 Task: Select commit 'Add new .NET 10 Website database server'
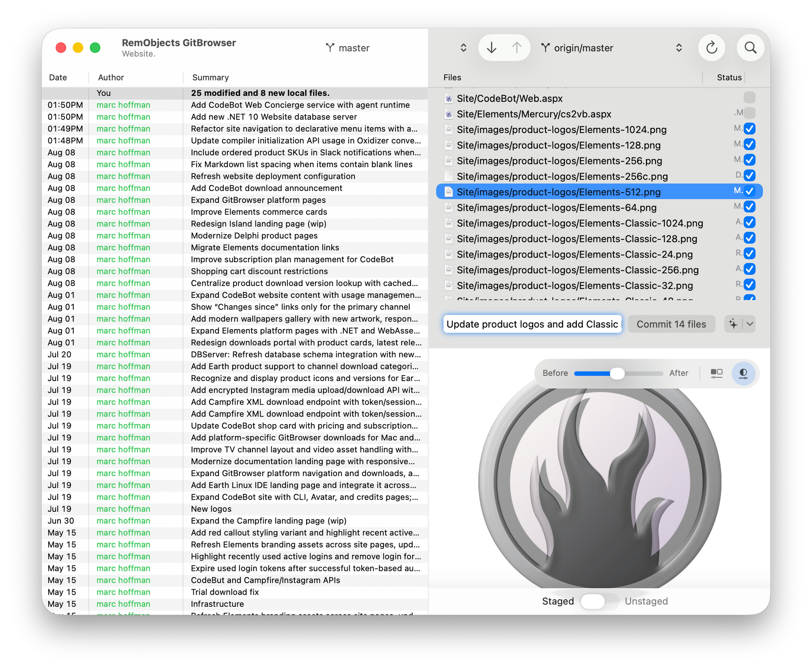click(x=235, y=117)
